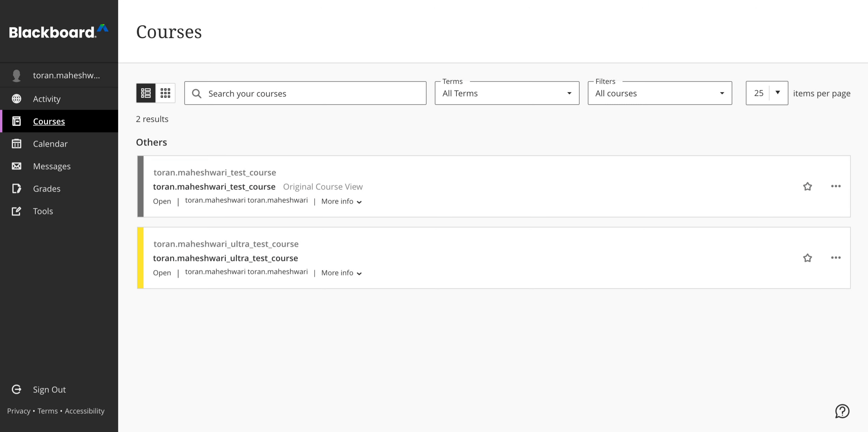Click the search magnifier icon

197,93
